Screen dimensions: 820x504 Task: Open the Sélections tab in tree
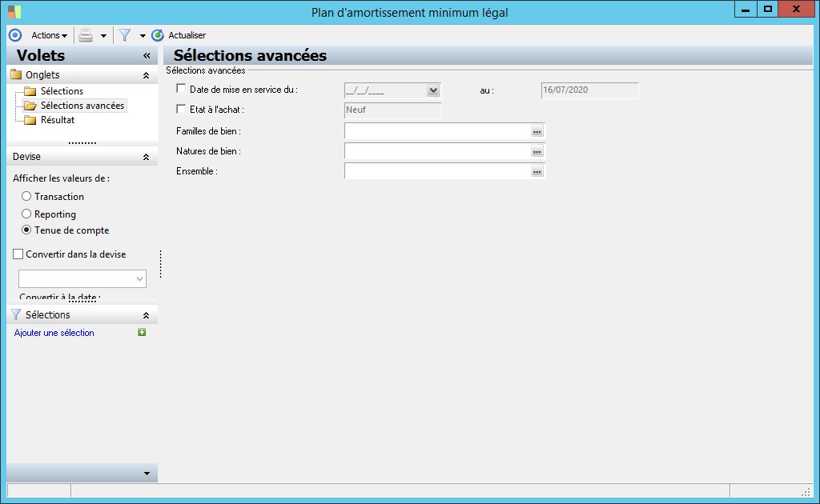click(62, 91)
